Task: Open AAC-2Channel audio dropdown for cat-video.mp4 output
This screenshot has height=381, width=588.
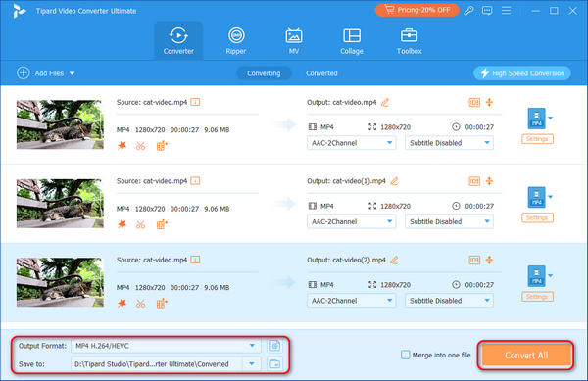Action: click(x=352, y=143)
